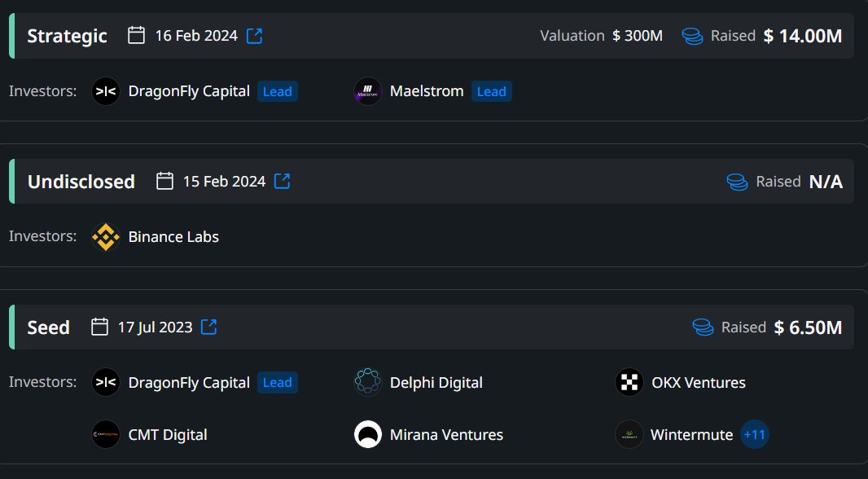Viewport: 868px width, 479px height.
Task: Click the OKX Ventures logo icon
Action: point(629,383)
